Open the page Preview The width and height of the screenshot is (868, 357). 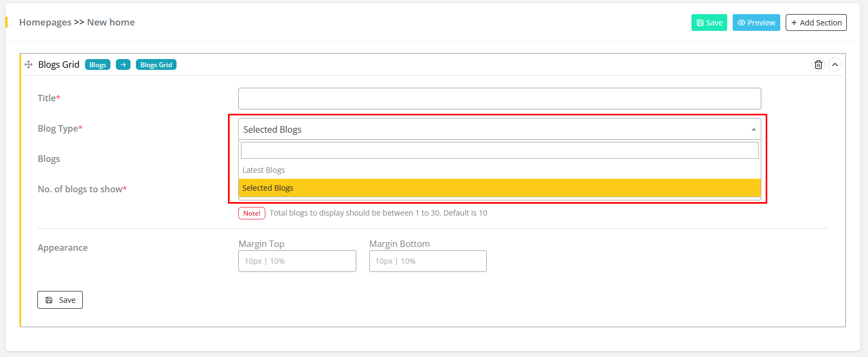[x=756, y=23]
